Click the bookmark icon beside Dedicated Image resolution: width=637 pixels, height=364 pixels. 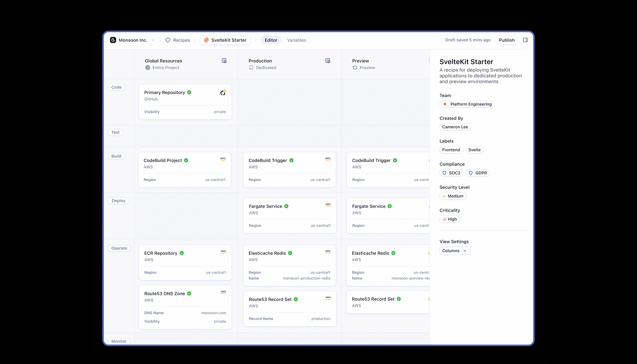click(251, 67)
